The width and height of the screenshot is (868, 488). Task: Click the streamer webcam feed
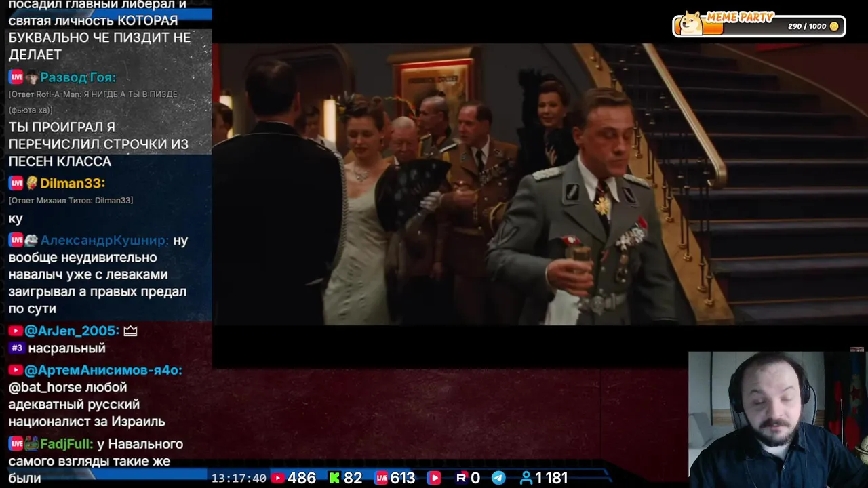[778, 420]
